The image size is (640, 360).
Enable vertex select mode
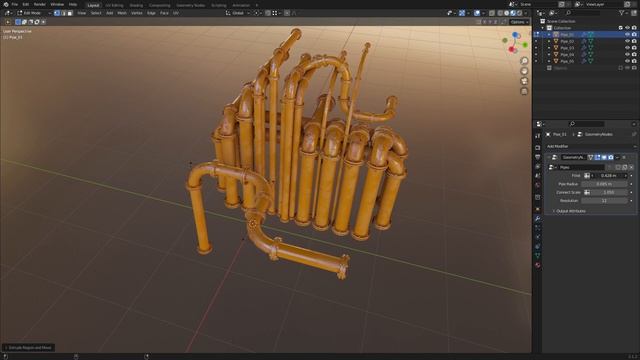coord(57,13)
